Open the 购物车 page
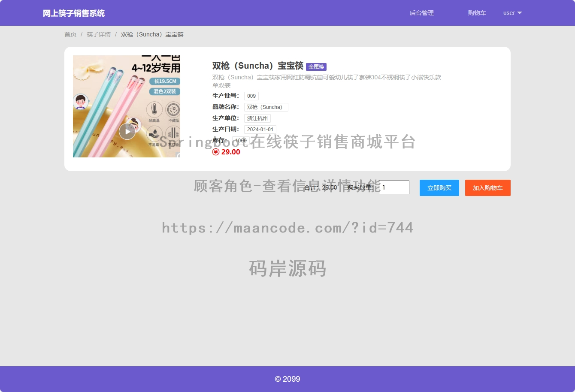575x392 pixels. click(x=477, y=13)
